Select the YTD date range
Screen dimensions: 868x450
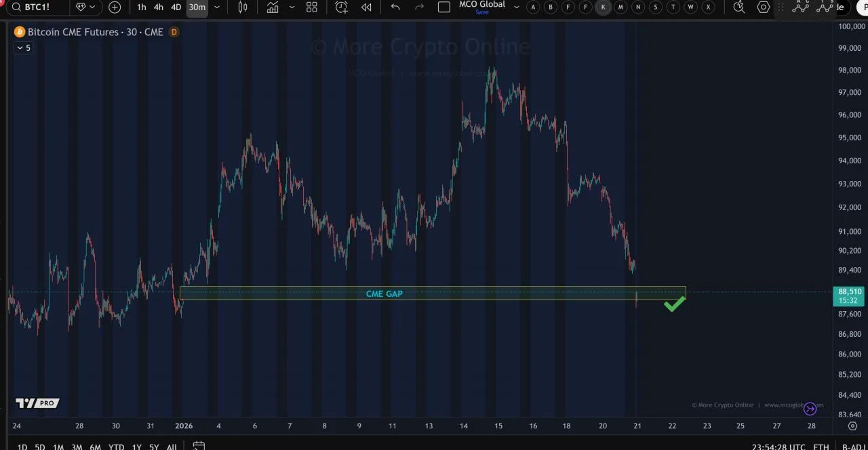(x=116, y=447)
